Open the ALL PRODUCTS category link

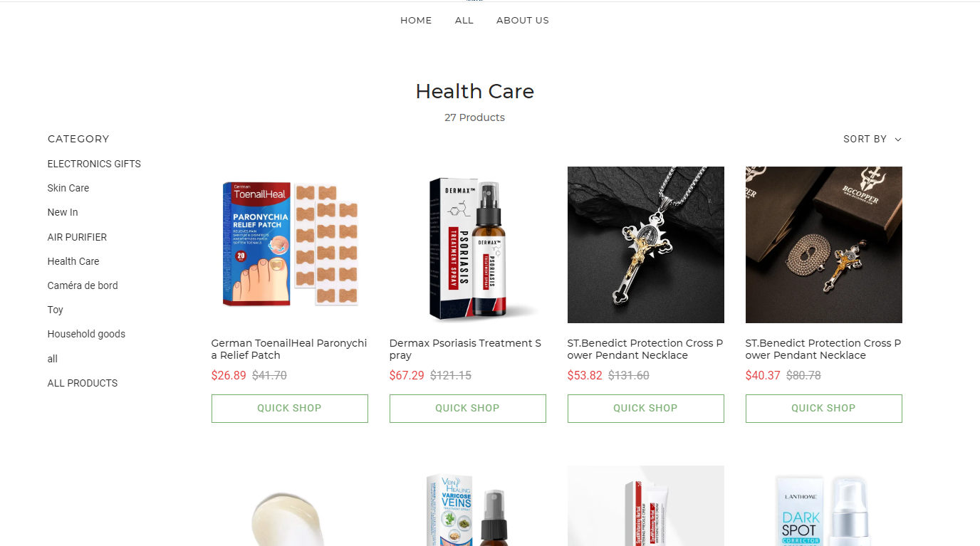(x=83, y=383)
